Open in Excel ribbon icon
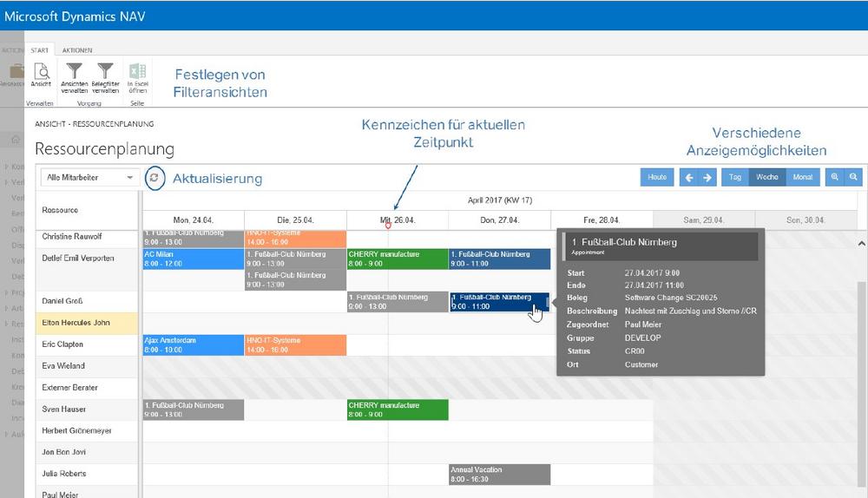868x498 pixels. pyautogui.click(x=137, y=77)
